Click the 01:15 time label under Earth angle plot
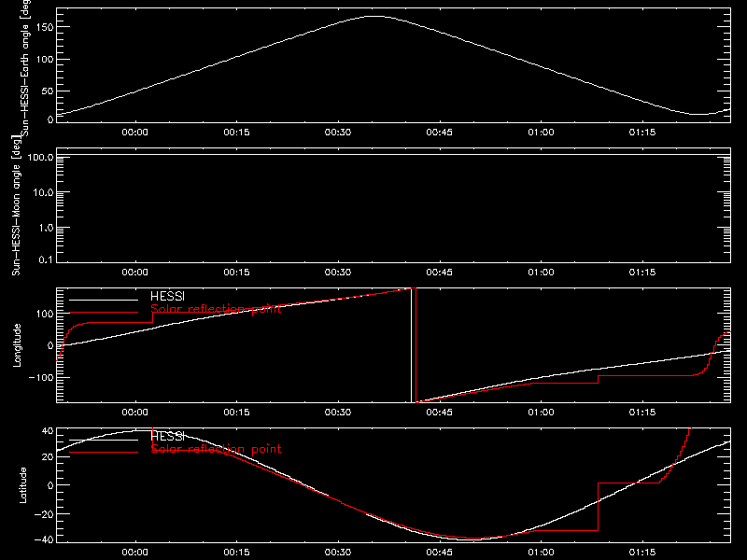Image resolution: width=747 pixels, height=560 pixels. coord(642,133)
